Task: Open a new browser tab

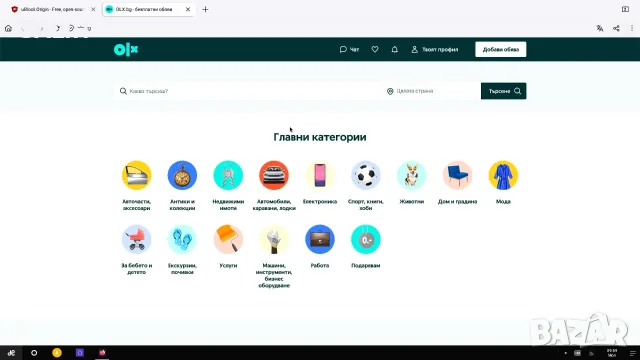Action: coord(205,9)
